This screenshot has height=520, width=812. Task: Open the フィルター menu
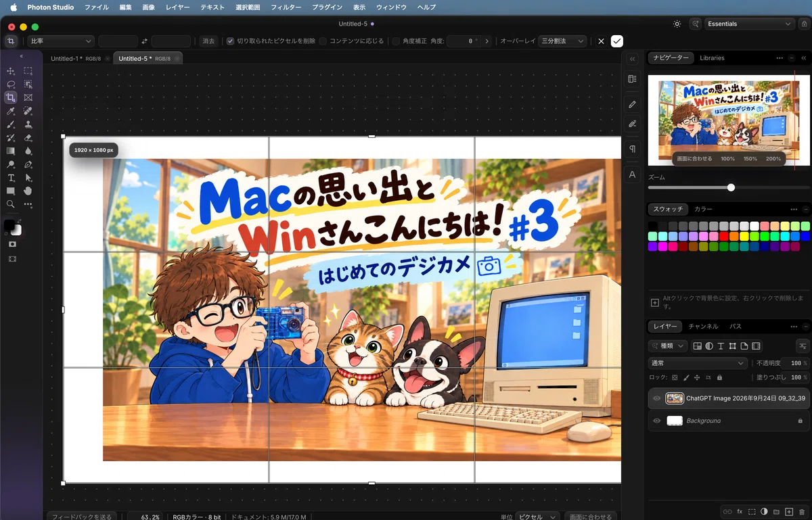286,7
